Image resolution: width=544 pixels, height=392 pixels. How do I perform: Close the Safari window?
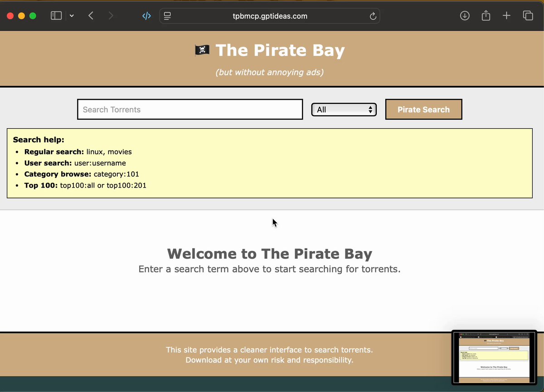tap(10, 16)
